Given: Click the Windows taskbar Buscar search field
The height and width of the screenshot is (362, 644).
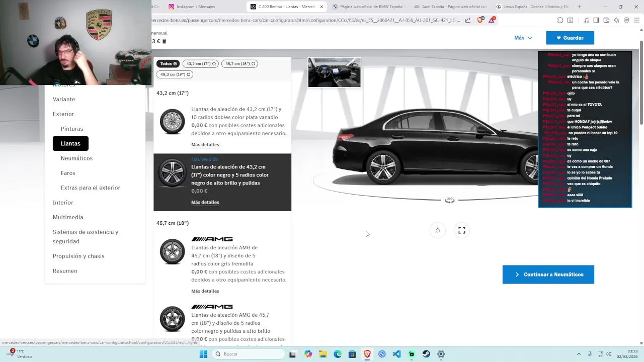Looking at the screenshot, I should (x=249, y=354).
